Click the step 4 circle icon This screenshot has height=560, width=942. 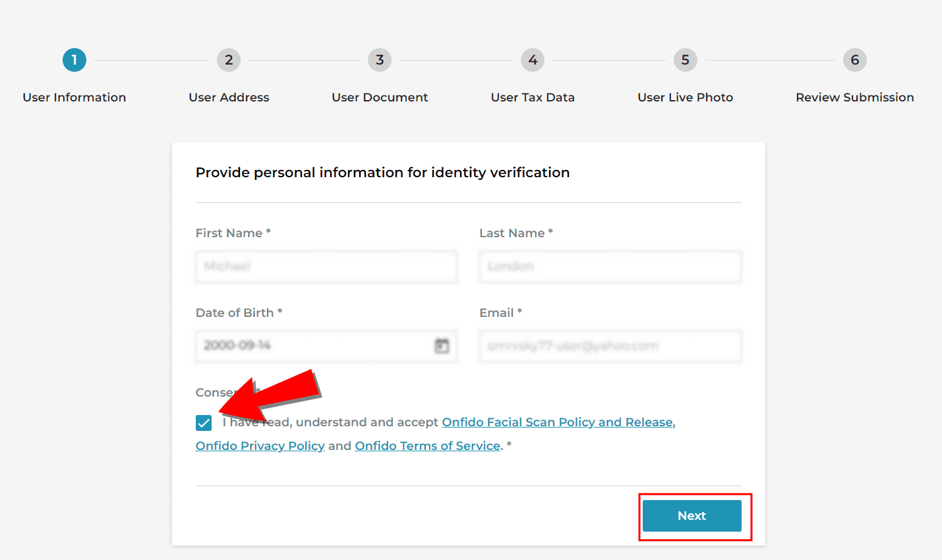coord(533,60)
